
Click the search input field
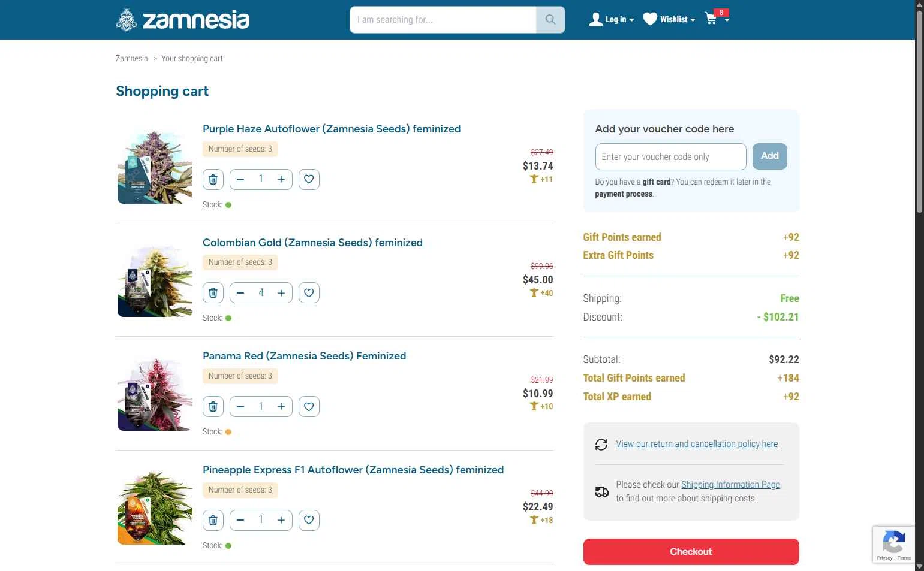coord(443,20)
